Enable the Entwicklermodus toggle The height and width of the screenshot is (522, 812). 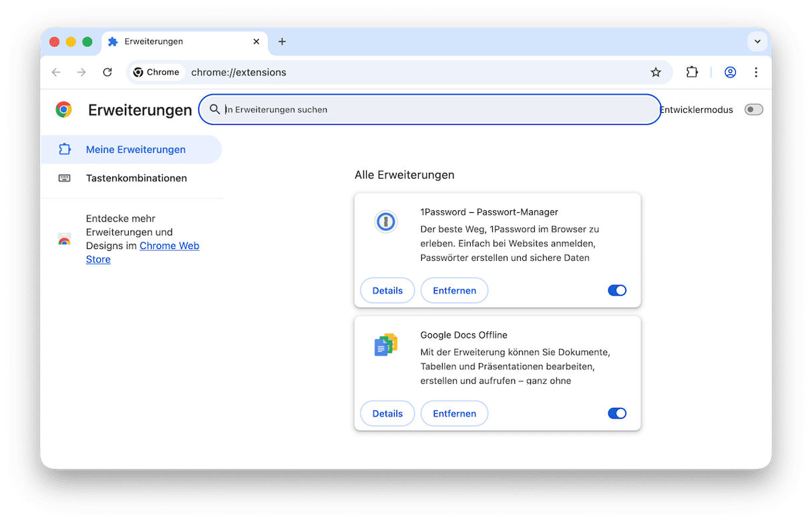[753, 109]
